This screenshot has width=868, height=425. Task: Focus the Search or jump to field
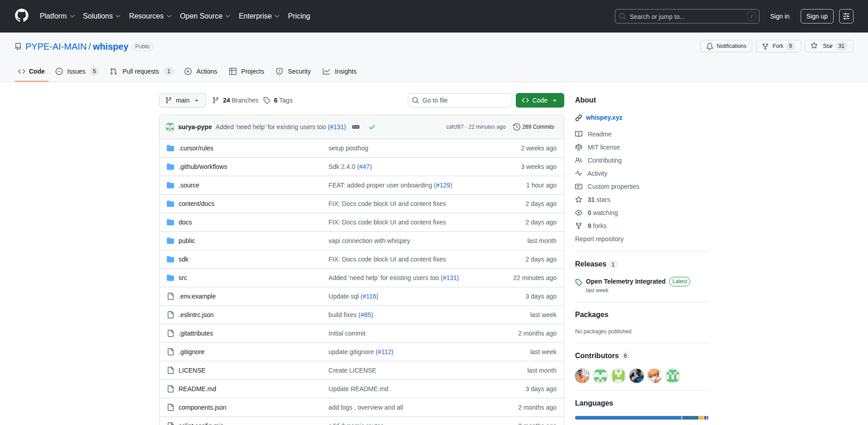click(x=687, y=16)
